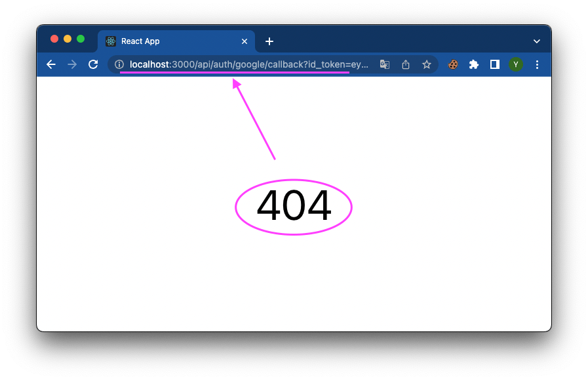
Task: Open the Chrome three-dot menu
Action: point(538,64)
